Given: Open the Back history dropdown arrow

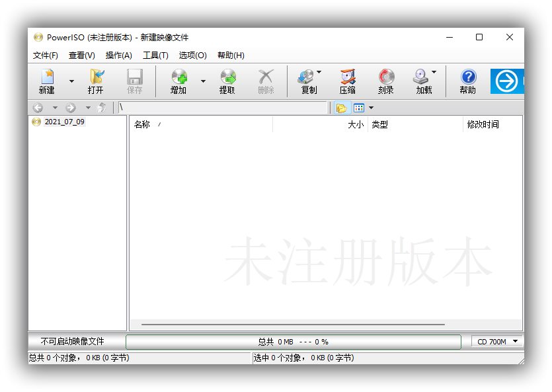Looking at the screenshot, I should click(x=55, y=108).
